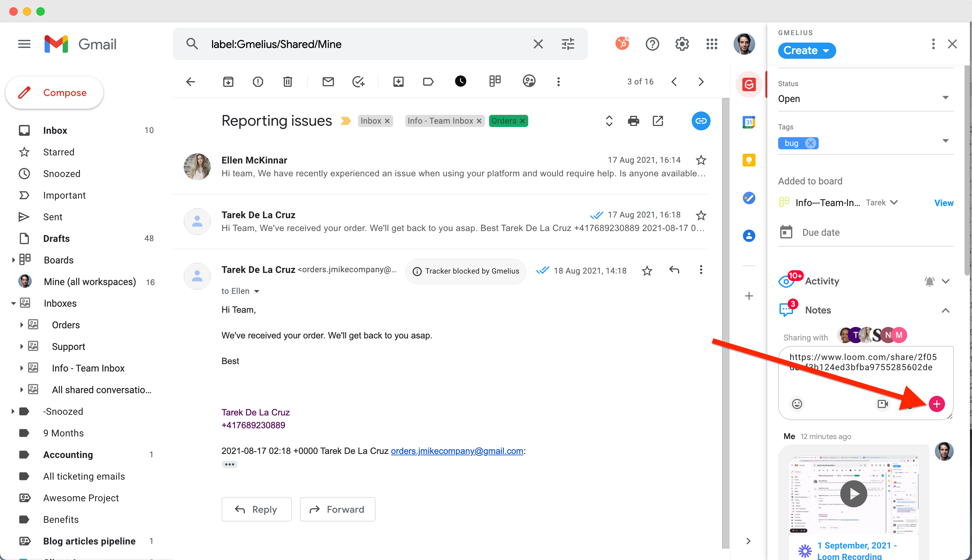Viewport: 972px width, 560px height.
Task: Move conversation to another folder
Action: (398, 81)
